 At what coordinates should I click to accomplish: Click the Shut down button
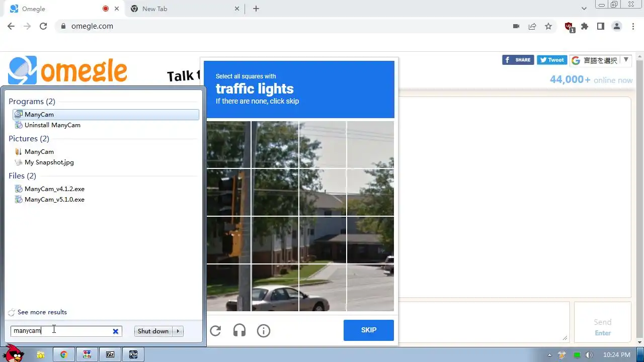[153, 331]
